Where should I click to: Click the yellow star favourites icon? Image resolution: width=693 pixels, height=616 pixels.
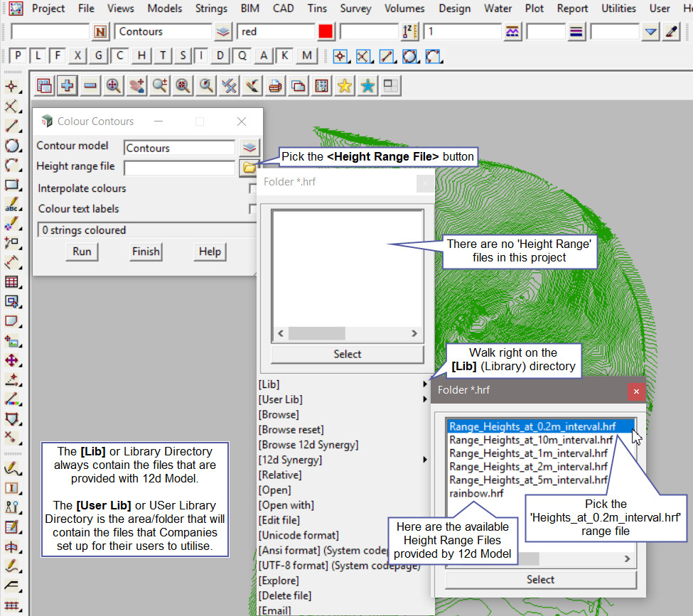(x=345, y=86)
